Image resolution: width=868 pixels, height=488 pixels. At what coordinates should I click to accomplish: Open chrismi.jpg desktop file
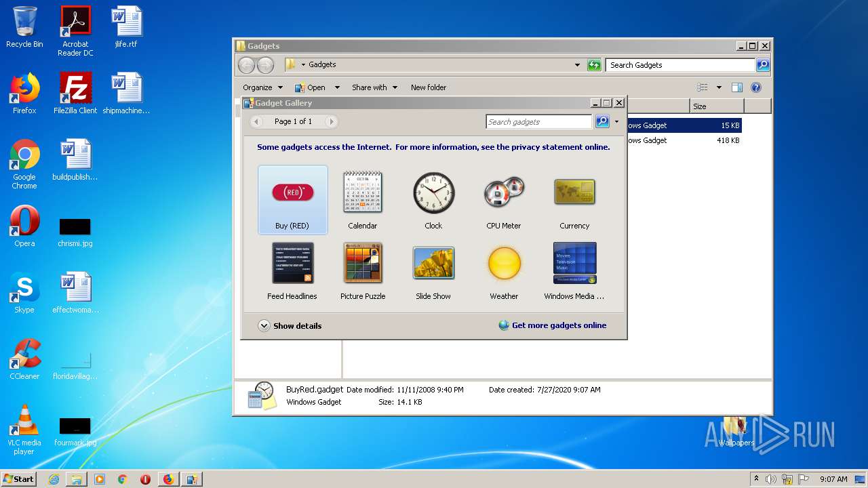click(x=75, y=232)
